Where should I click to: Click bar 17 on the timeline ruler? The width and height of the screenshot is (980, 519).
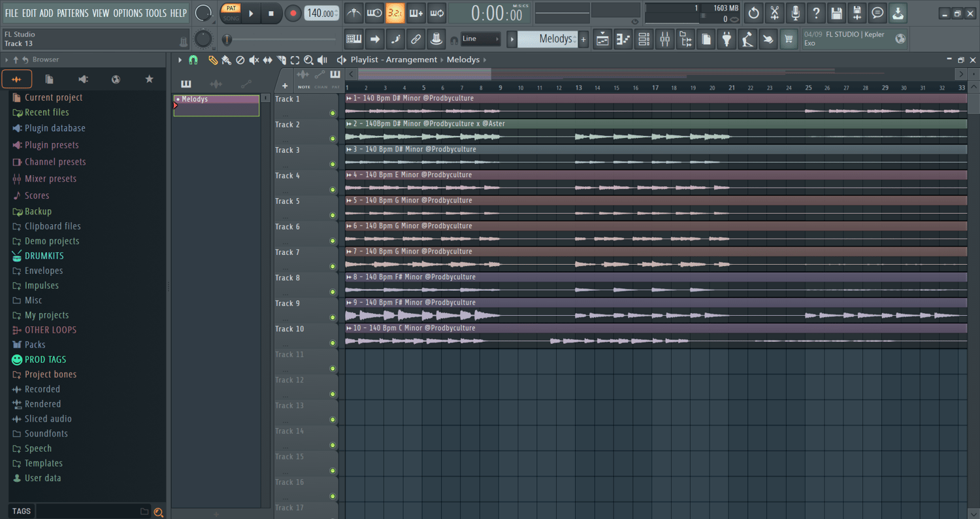tap(655, 88)
